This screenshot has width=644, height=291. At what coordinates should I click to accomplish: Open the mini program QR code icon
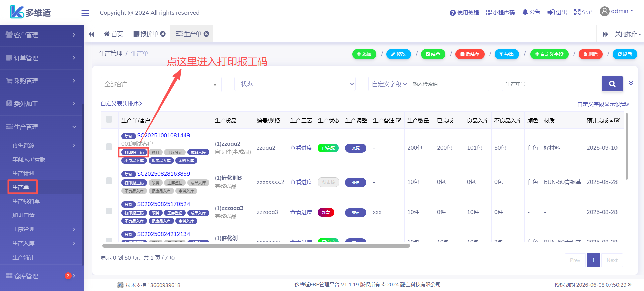pyautogui.click(x=489, y=13)
